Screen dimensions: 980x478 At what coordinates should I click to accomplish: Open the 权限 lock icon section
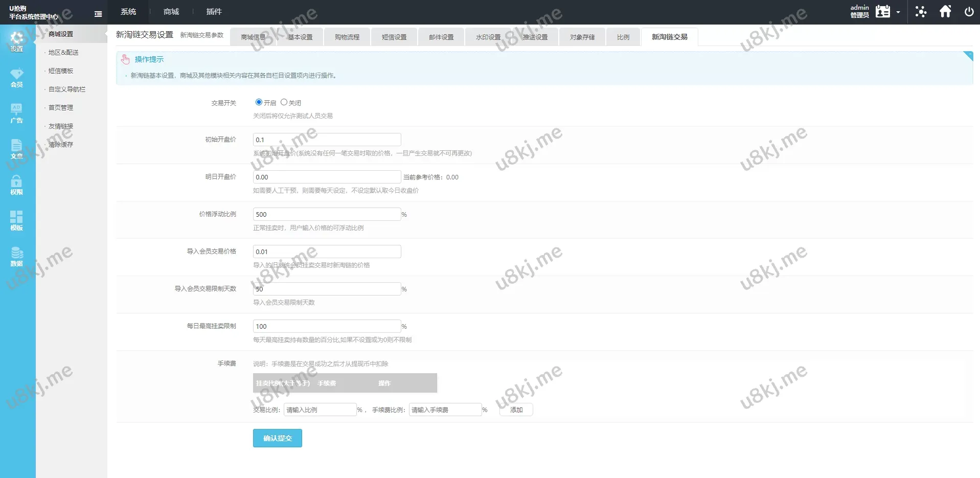pos(17,185)
